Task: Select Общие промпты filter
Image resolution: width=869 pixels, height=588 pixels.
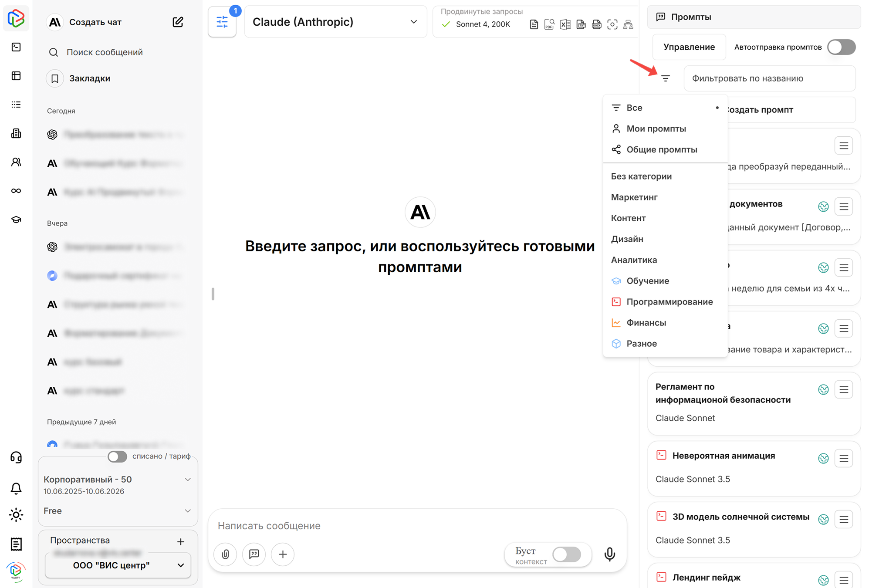Action: pyautogui.click(x=665, y=149)
